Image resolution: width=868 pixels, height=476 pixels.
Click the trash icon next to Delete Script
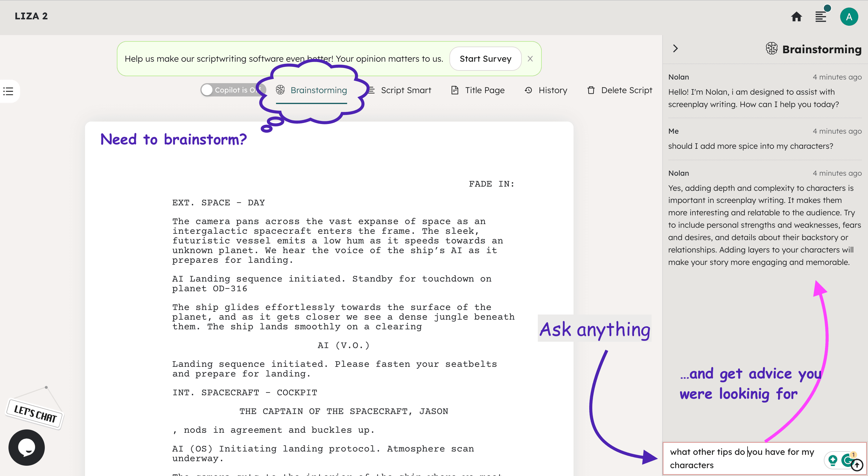[x=591, y=90]
